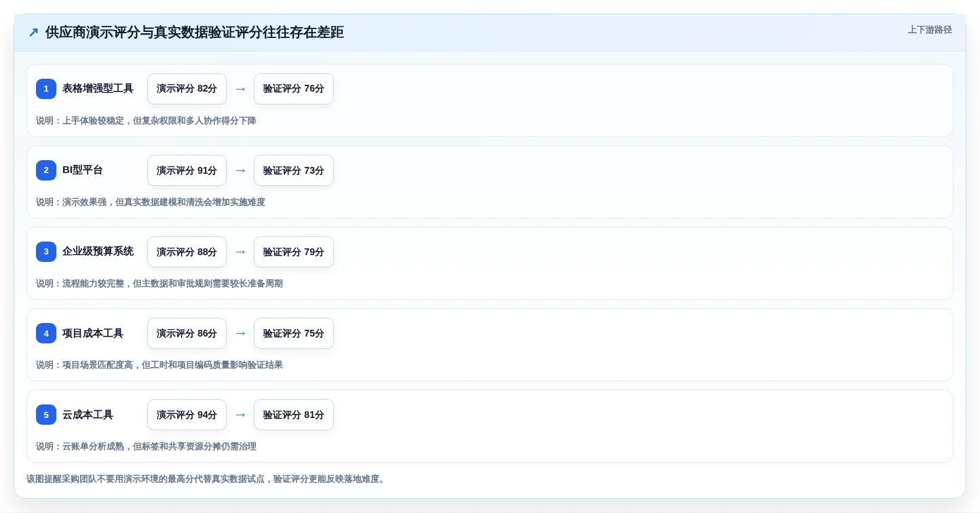
Task: Click the 项目成本工具 name
Action: coord(93,333)
